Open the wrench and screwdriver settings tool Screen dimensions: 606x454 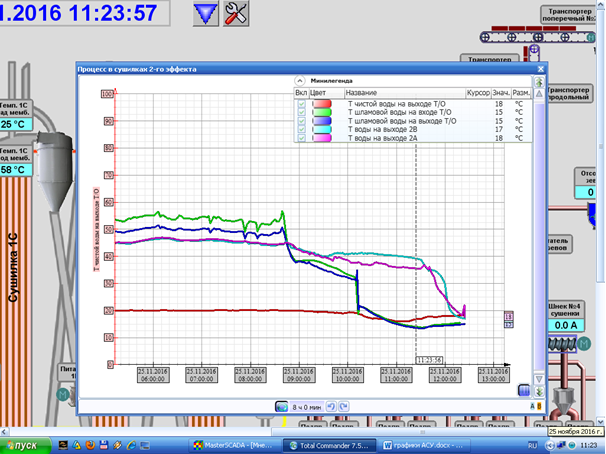[237, 13]
